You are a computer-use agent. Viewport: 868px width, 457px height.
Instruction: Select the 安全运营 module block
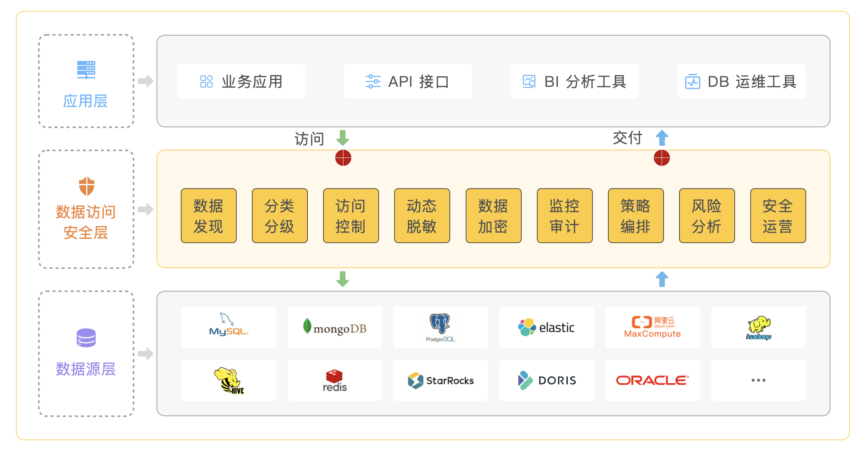pos(778,216)
